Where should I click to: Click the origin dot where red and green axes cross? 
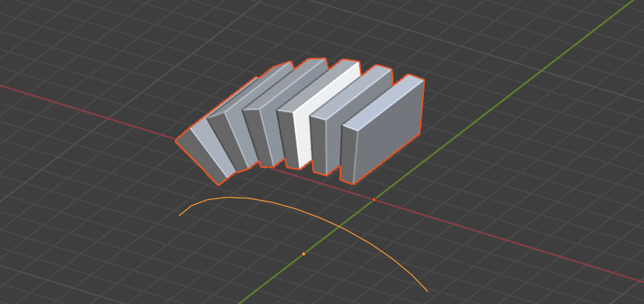click(374, 200)
